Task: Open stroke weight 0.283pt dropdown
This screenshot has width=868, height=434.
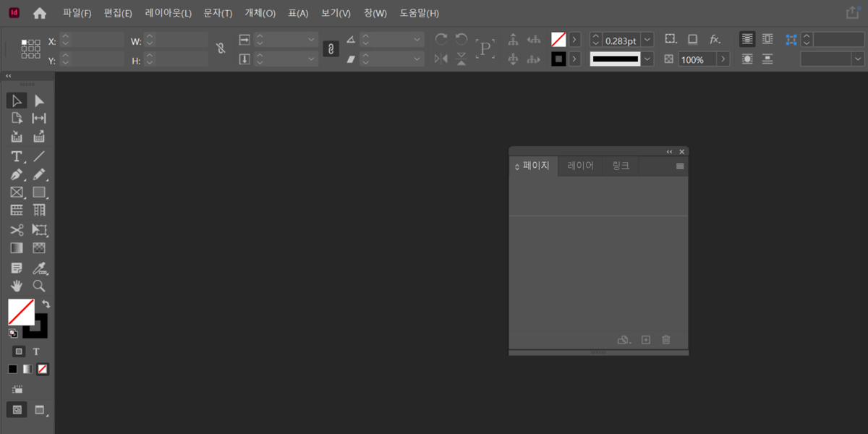Action: (647, 40)
